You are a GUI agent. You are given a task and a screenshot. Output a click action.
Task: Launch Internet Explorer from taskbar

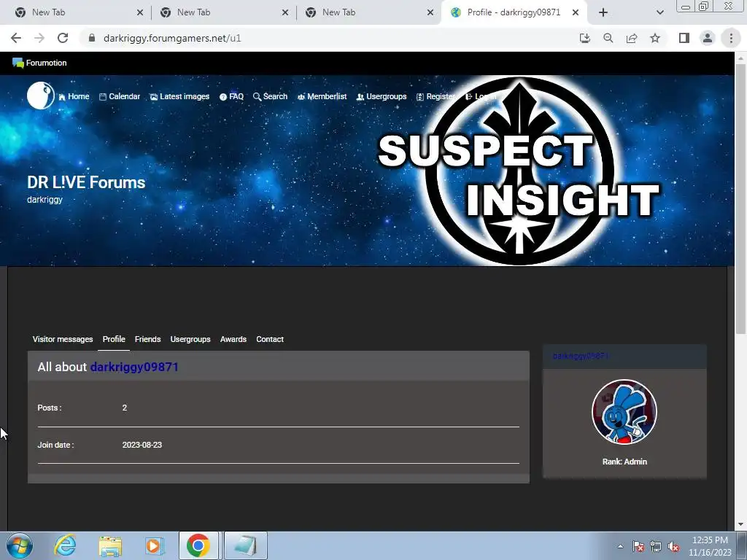[65, 545]
